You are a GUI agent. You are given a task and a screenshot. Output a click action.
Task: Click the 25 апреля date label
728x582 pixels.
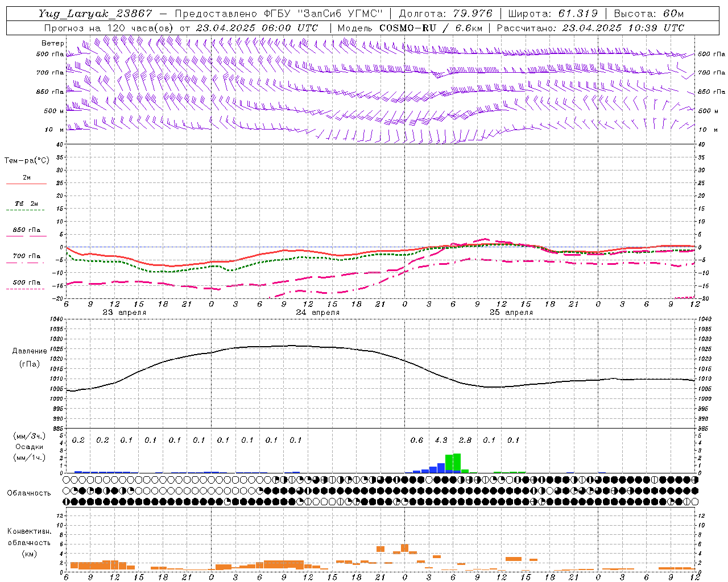click(511, 313)
